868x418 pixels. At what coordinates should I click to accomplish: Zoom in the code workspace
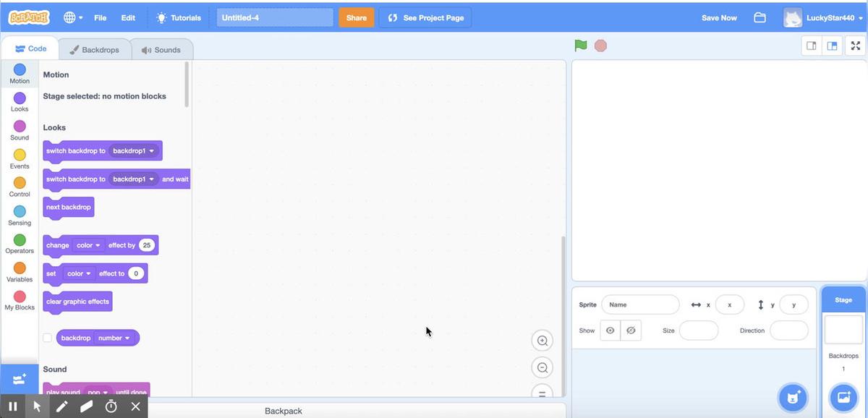(x=542, y=341)
